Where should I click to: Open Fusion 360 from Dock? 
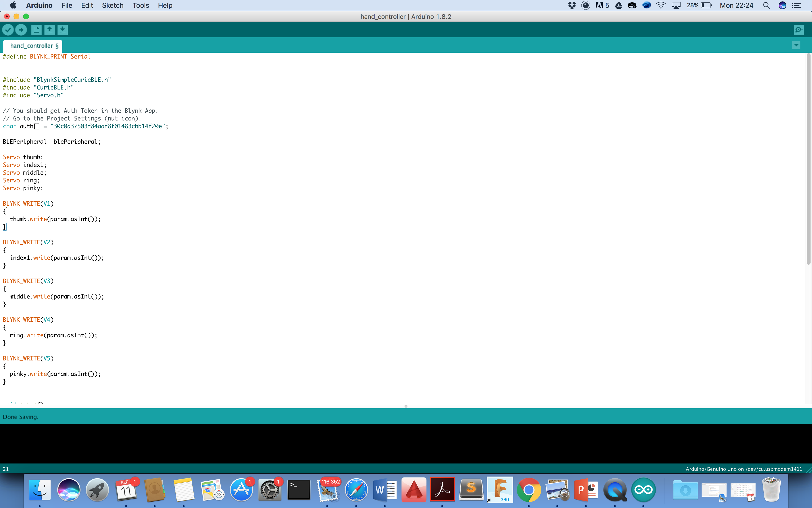coord(500,490)
